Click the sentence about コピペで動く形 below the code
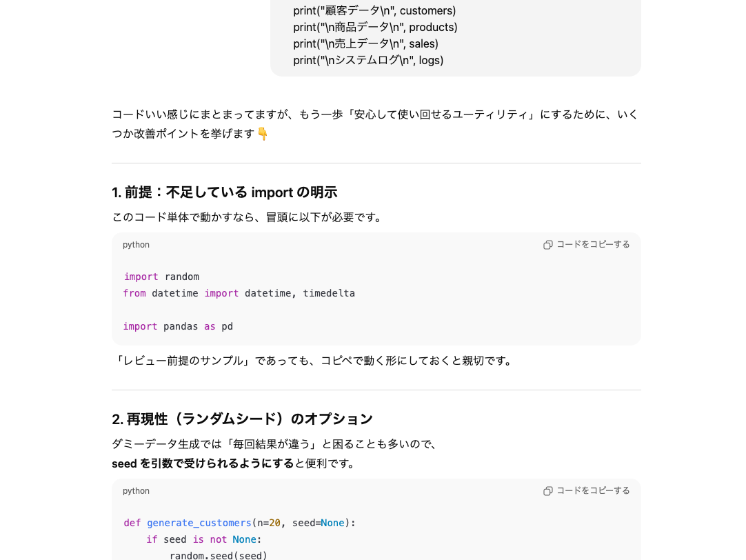The width and height of the screenshot is (746, 560). pos(315,360)
